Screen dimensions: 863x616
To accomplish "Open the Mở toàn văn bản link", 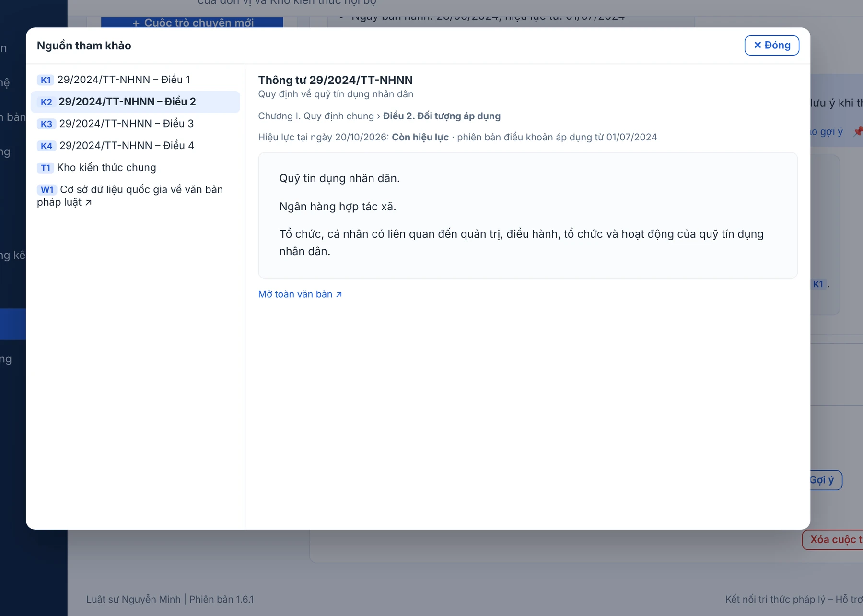I will point(300,294).
